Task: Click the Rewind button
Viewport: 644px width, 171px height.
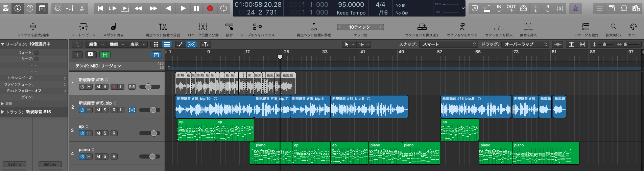Action: 138,8
